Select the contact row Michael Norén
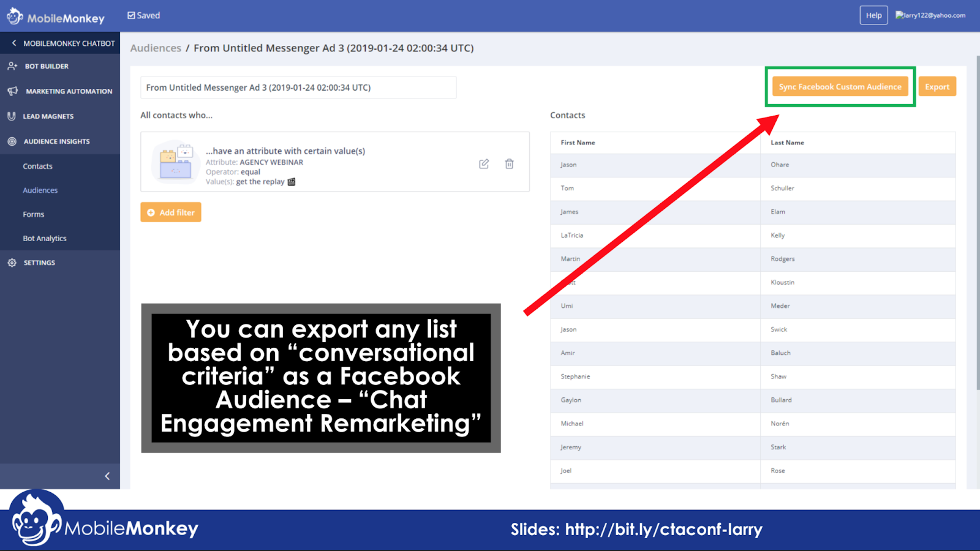Viewport: 980px width, 551px height. tap(753, 424)
